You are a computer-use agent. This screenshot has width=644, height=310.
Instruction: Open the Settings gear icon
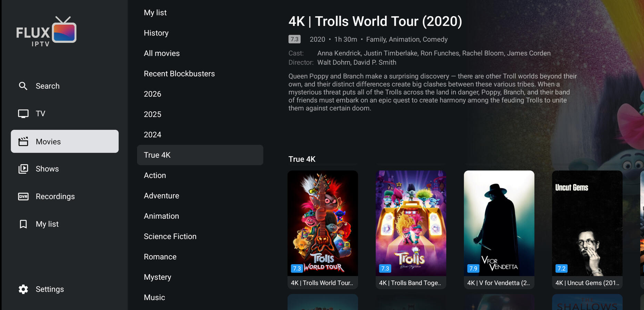[23, 289]
